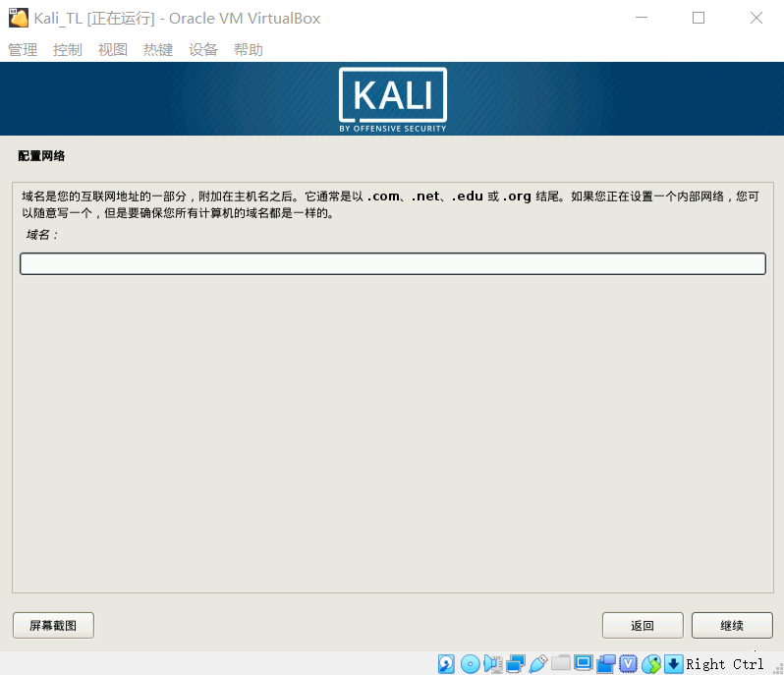Screen dimensions: 784x675
Task: Open the 热键 menu
Action: point(158,49)
